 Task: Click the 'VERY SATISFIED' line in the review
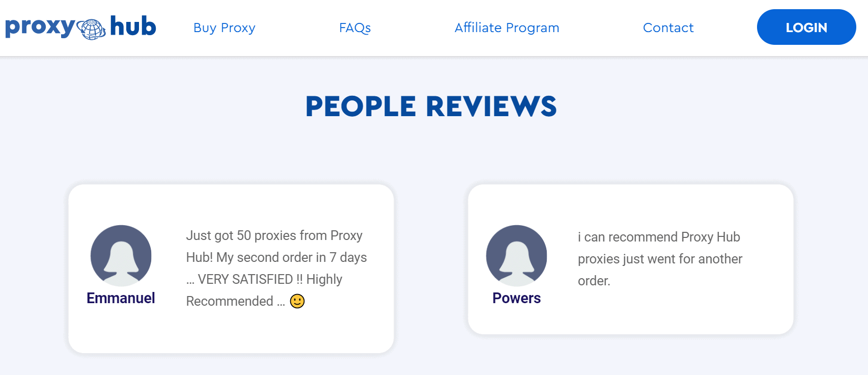coord(264,279)
